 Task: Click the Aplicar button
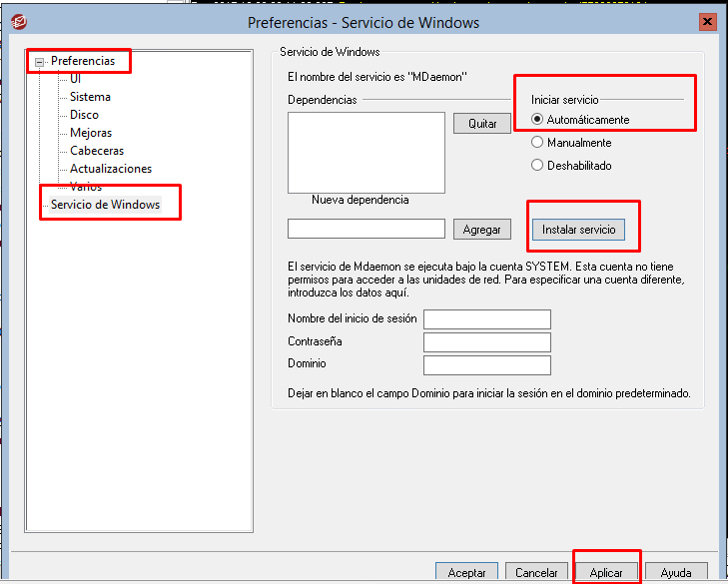(606, 572)
